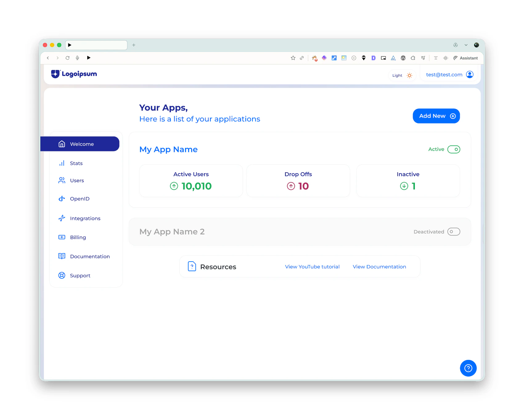Open Documentation in the sidebar
The width and height of the screenshot is (524, 420).
[x=84, y=256]
